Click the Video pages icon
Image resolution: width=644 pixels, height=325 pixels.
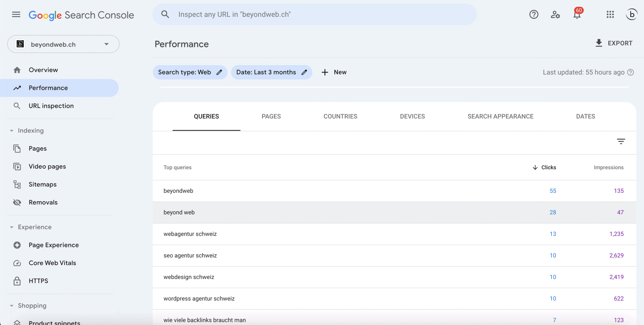pyautogui.click(x=17, y=166)
